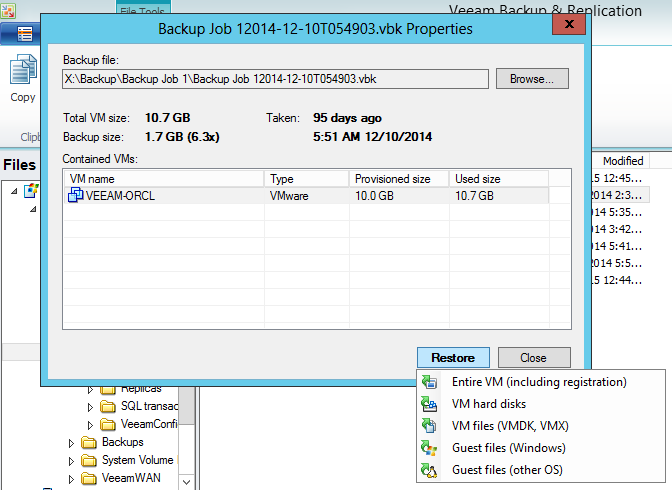This screenshot has width=672, height=490.
Task: Click the Browse... button
Action: [x=532, y=79]
